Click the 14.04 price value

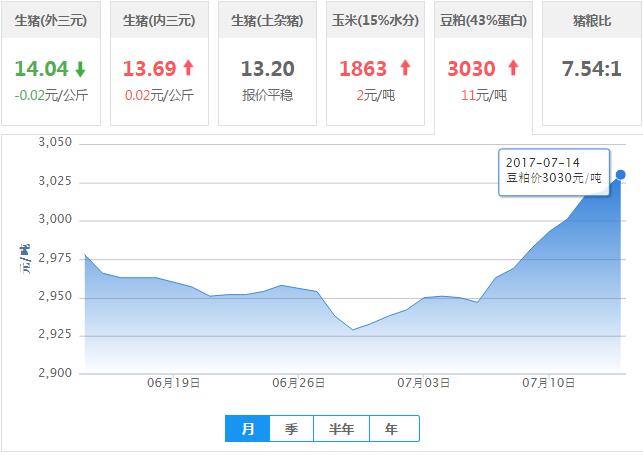(x=41, y=68)
